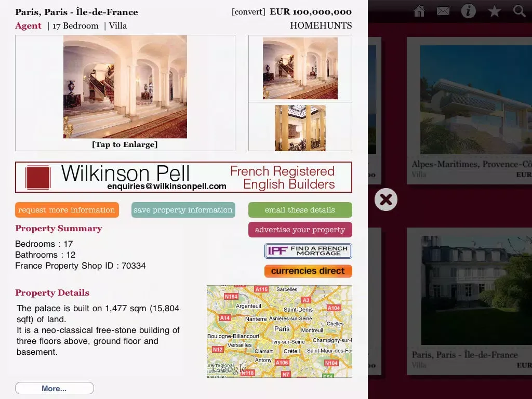The width and height of the screenshot is (532, 399).
Task: Click the Paris Google map
Action: (x=279, y=331)
